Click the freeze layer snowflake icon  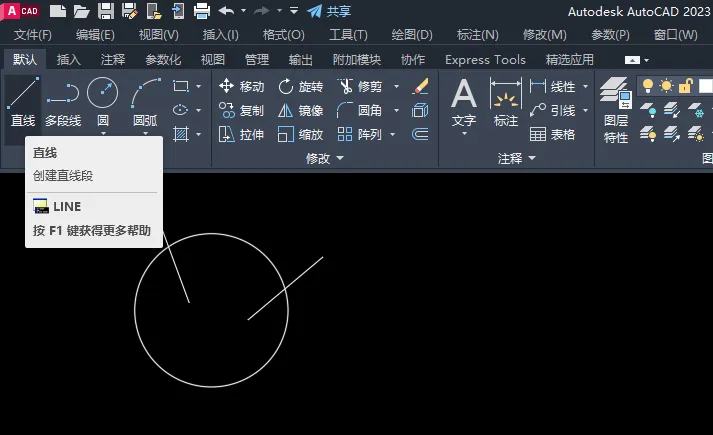[696, 110]
